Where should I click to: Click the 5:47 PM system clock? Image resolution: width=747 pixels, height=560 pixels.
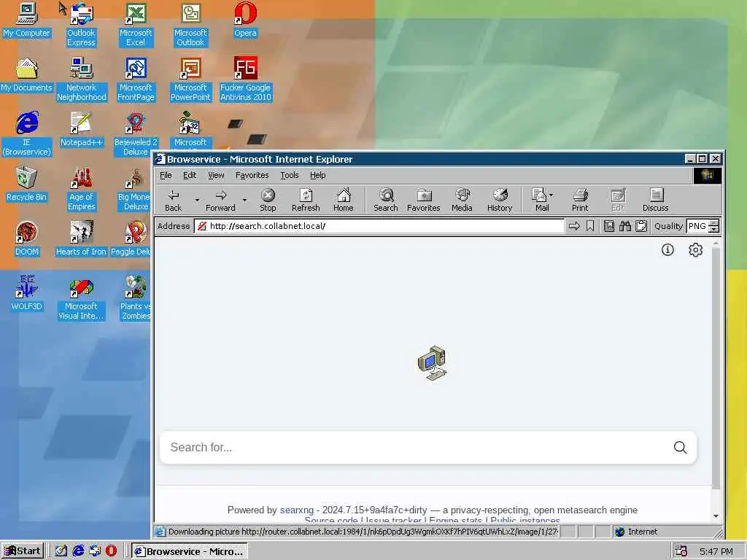point(716,551)
